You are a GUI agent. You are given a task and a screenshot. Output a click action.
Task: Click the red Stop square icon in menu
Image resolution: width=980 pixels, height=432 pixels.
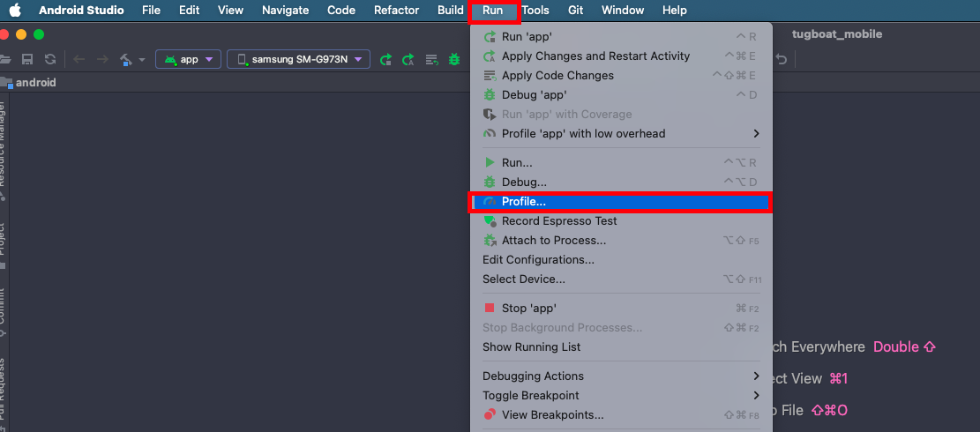tap(490, 308)
